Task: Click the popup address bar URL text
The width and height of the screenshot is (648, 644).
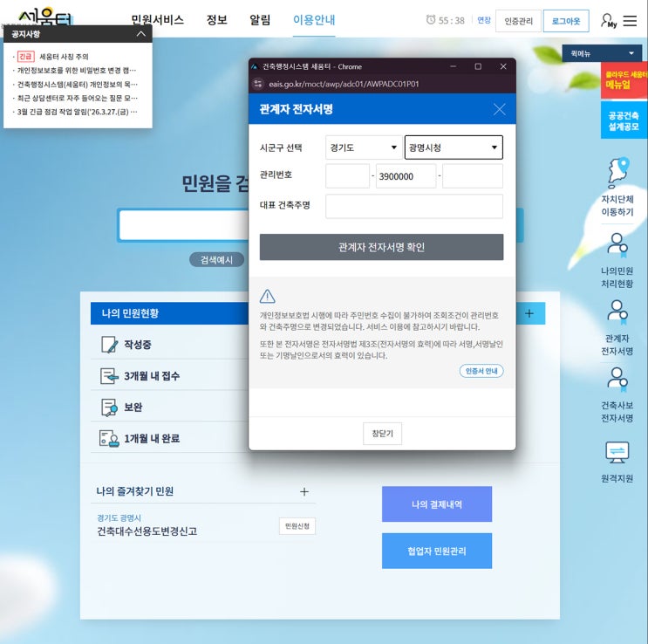Action: click(344, 84)
